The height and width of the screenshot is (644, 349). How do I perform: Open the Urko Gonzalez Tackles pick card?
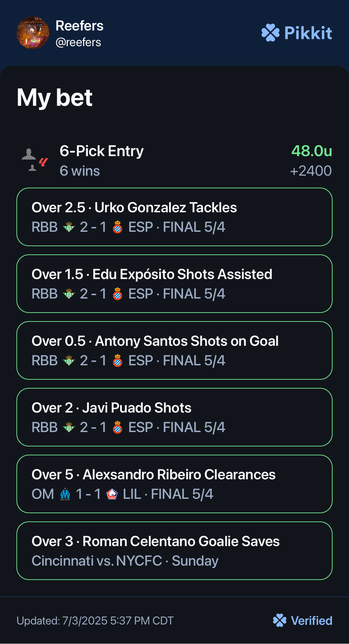click(174, 217)
